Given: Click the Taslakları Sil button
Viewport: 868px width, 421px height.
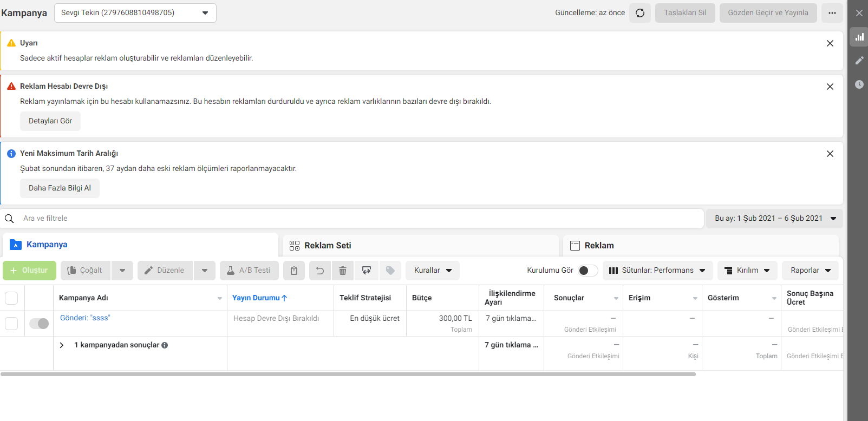Looking at the screenshot, I should [x=685, y=13].
